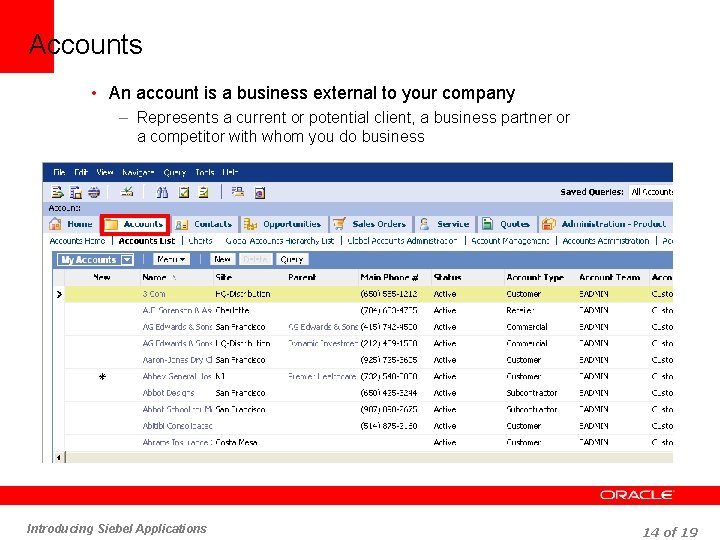720x540 pixels.
Task: Click phone number (650) 555-1212
Action: (389, 294)
